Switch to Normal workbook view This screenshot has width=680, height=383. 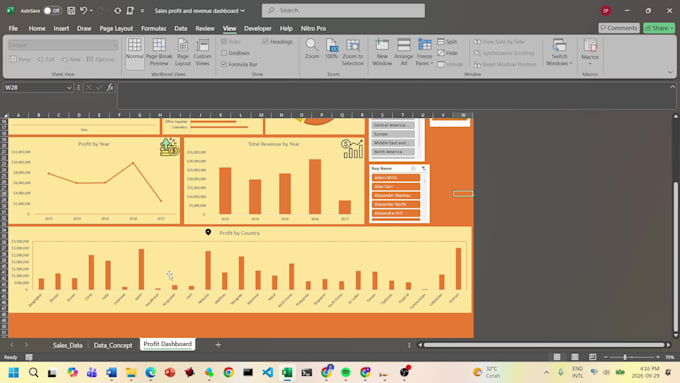coord(134,53)
